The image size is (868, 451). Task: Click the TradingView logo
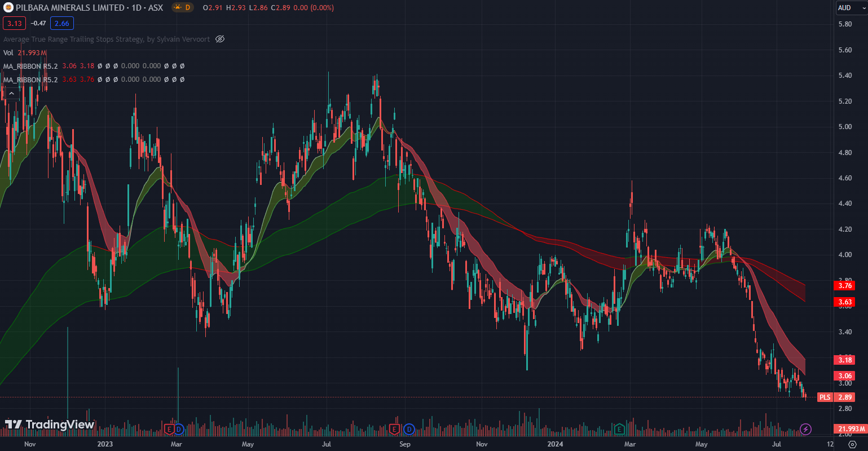[49, 425]
